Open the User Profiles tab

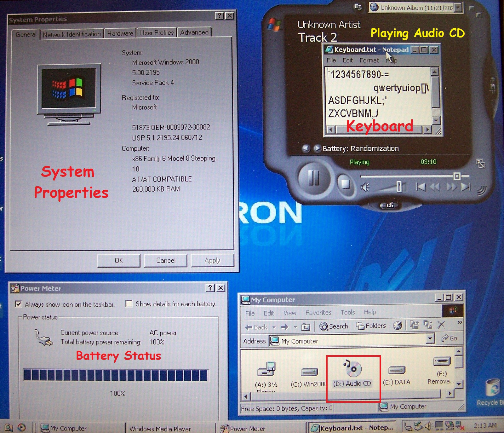(157, 33)
